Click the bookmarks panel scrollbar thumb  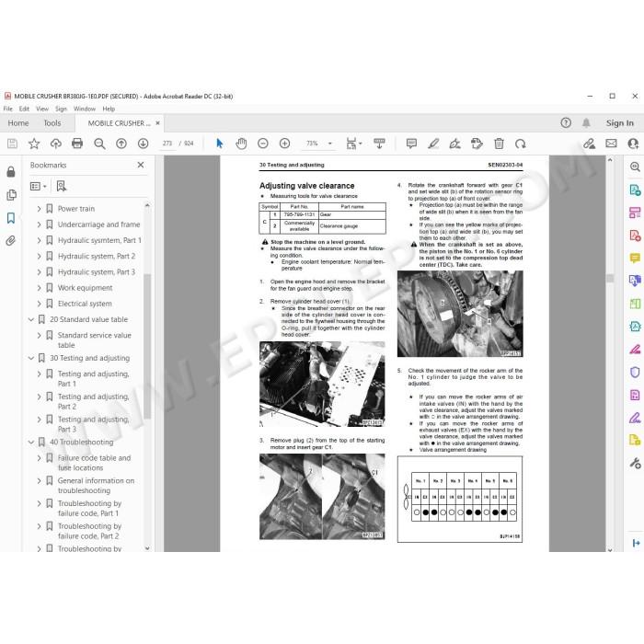point(147,345)
